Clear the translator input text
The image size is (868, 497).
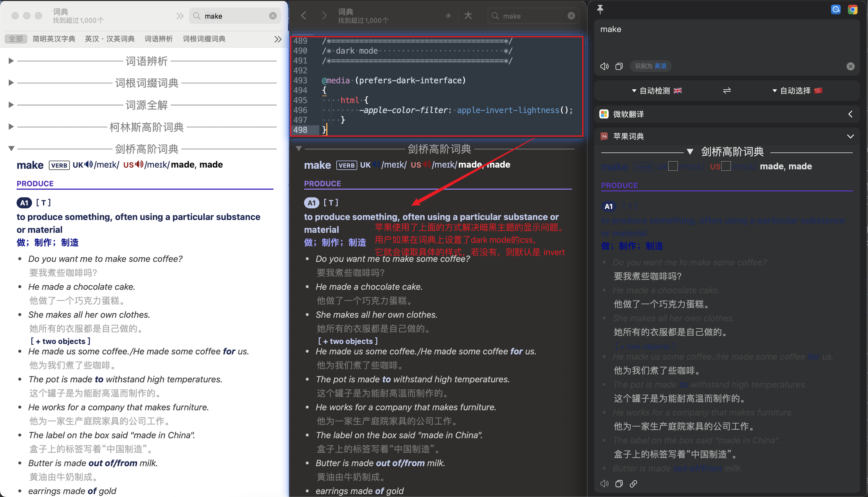point(851,66)
